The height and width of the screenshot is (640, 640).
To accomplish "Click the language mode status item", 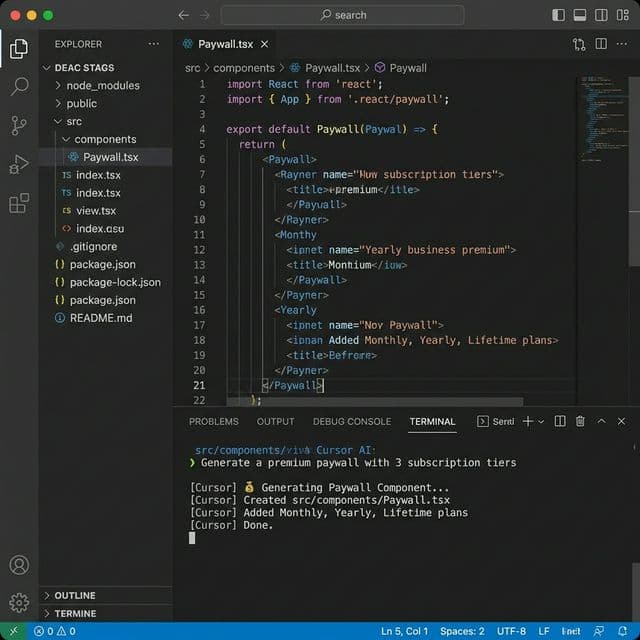I will tap(571, 631).
